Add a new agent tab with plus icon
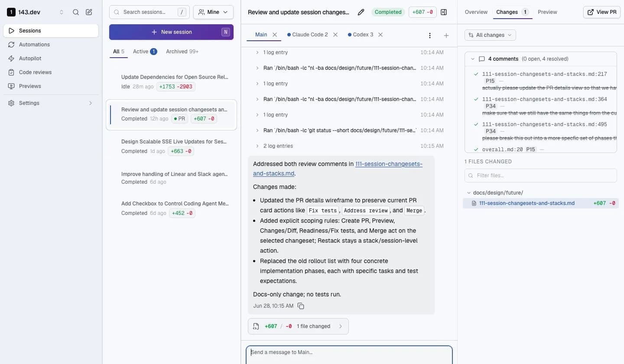 click(446, 36)
